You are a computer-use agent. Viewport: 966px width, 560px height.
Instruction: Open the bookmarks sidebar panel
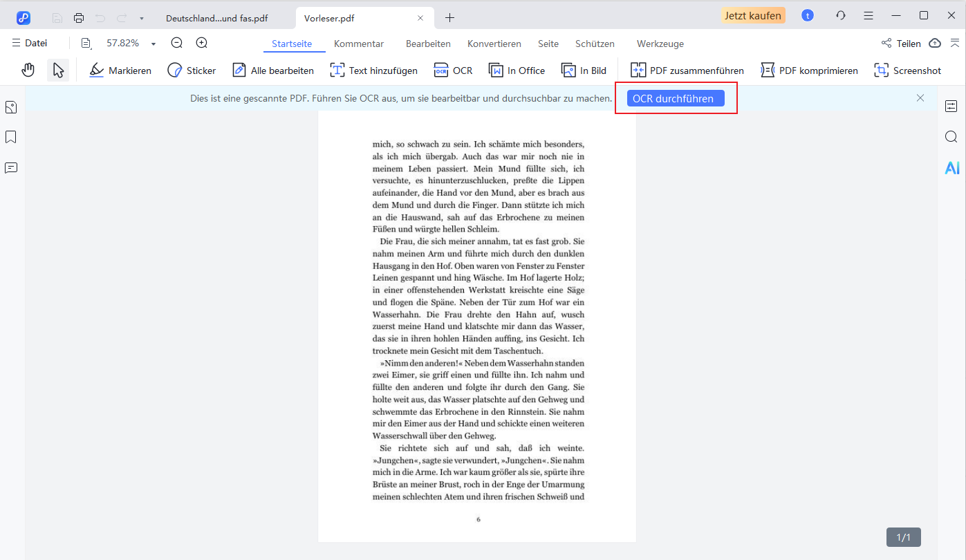(x=11, y=137)
